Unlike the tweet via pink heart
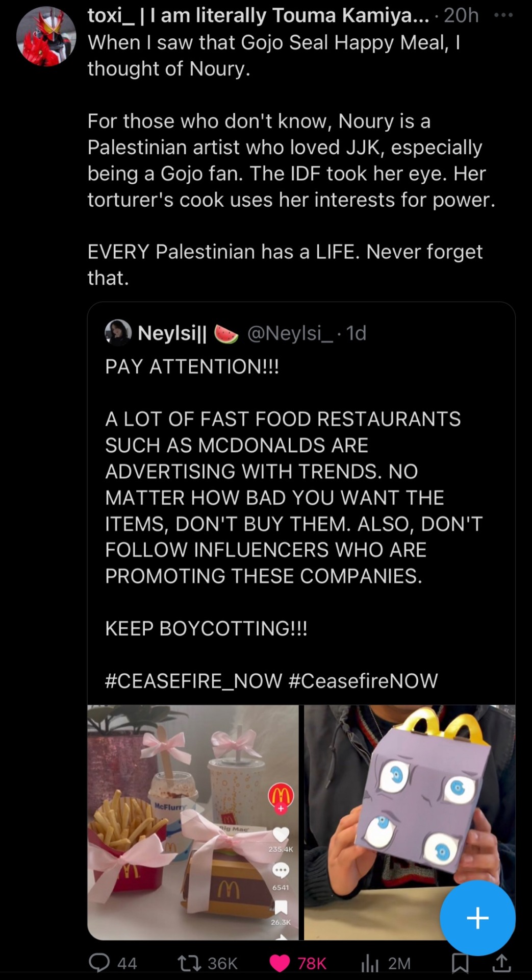Image resolution: width=532 pixels, height=980 pixels. tap(280, 963)
